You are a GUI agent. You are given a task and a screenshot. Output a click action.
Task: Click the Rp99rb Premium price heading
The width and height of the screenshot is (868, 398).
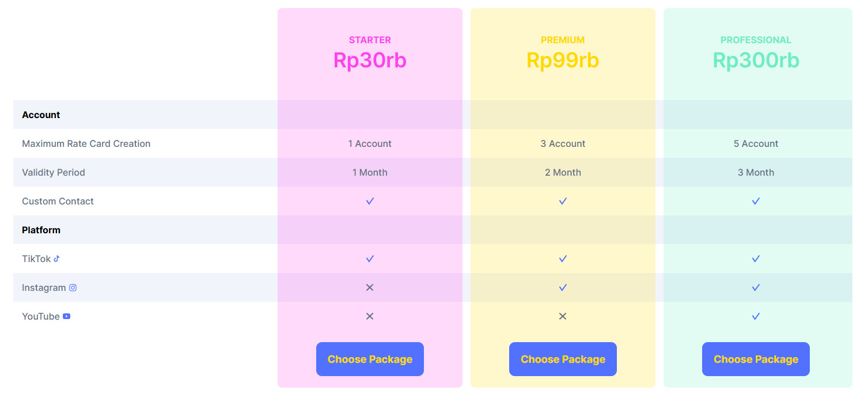563,60
